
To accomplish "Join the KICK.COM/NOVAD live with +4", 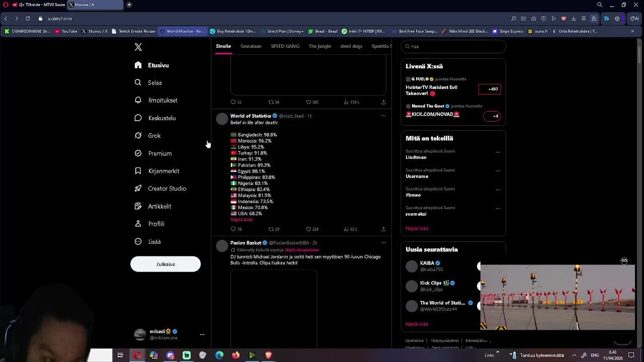I will click(492, 116).
